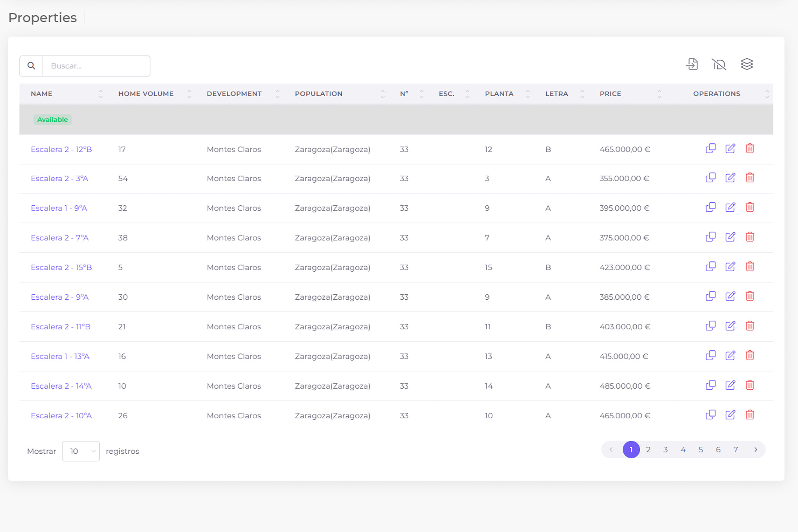This screenshot has width=798, height=532.
Task: Edit the Escalera 2 - 11ºB property
Action: [730, 326]
